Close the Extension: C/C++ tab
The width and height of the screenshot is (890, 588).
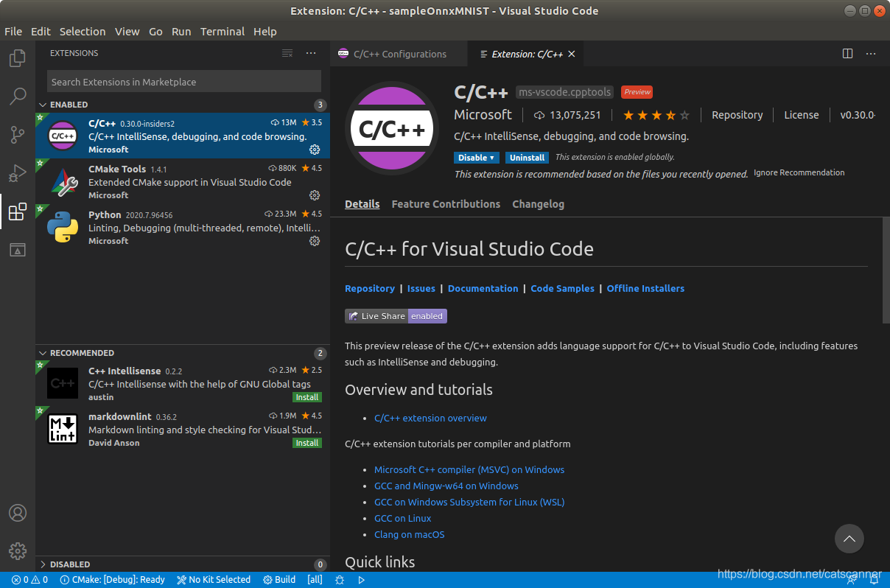tap(572, 54)
